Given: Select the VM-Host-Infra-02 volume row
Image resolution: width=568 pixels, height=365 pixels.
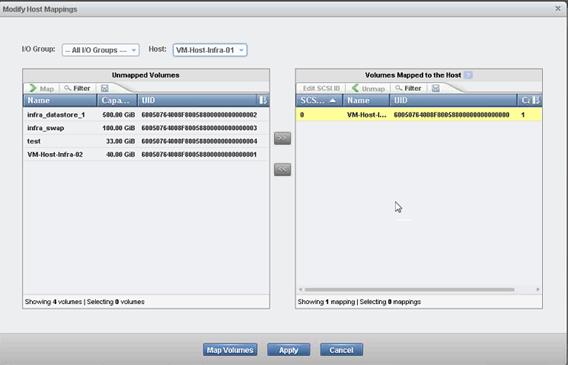Looking at the screenshot, I should pyautogui.click(x=146, y=155).
